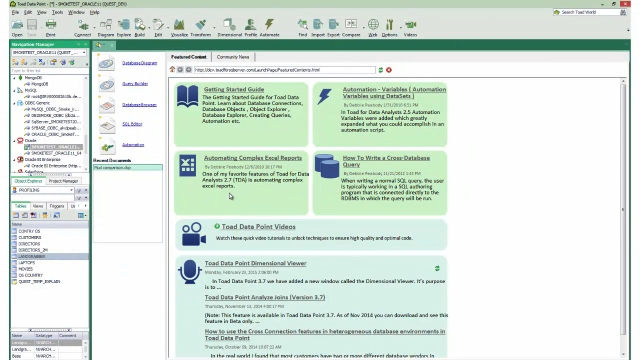Click the red browser stop icon
640x360 pixels.
click(x=389, y=70)
